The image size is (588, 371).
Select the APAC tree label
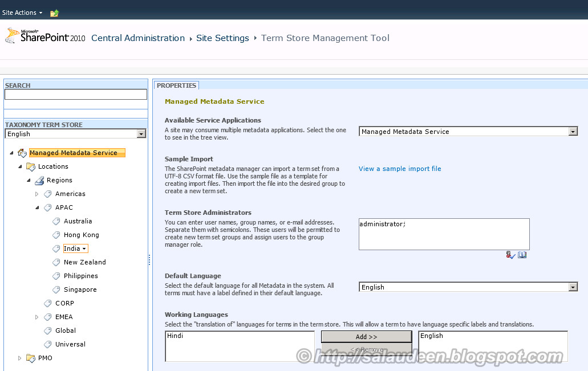(x=64, y=207)
